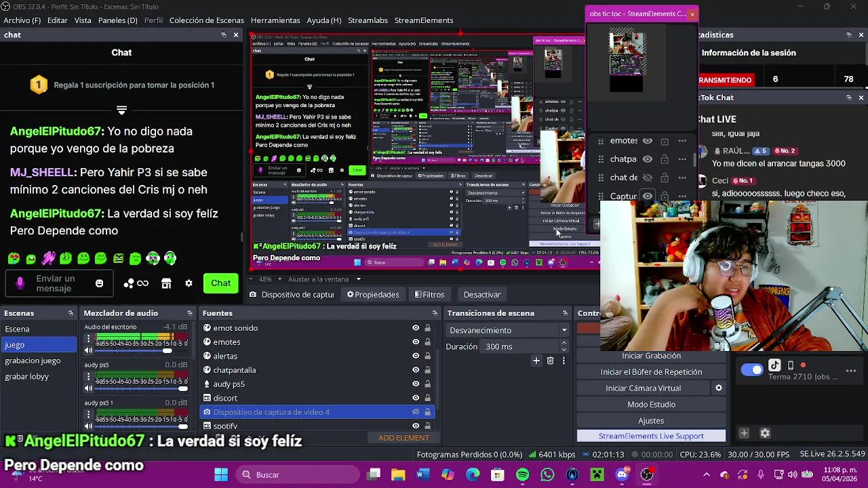Open Colección de Escenas menu
Viewport: 868px width, 488px height.
tap(206, 20)
